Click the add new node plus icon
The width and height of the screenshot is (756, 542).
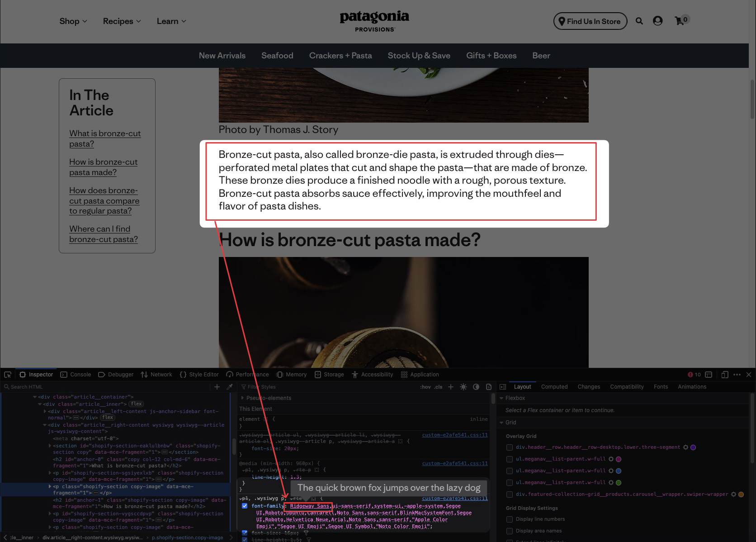(217, 387)
